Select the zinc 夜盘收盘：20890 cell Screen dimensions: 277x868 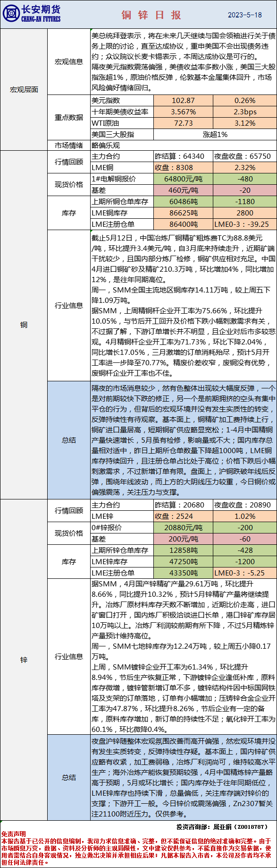pyautogui.click(x=245, y=505)
